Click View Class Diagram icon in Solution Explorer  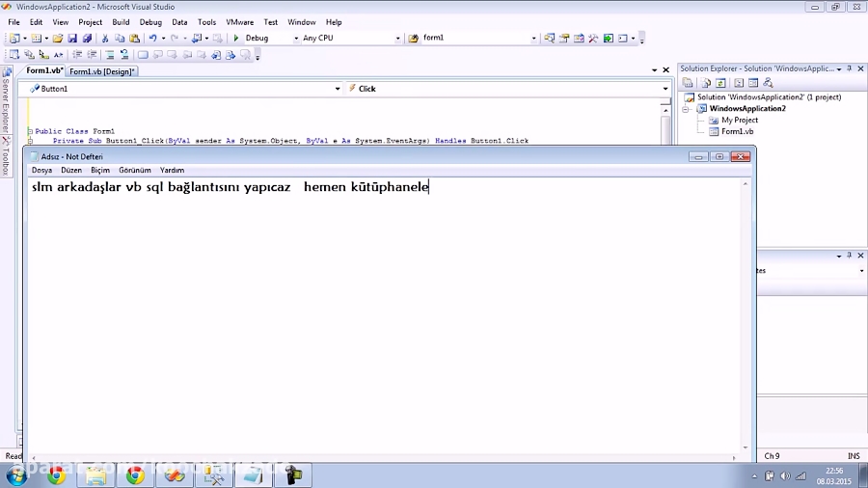pos(768,83)
